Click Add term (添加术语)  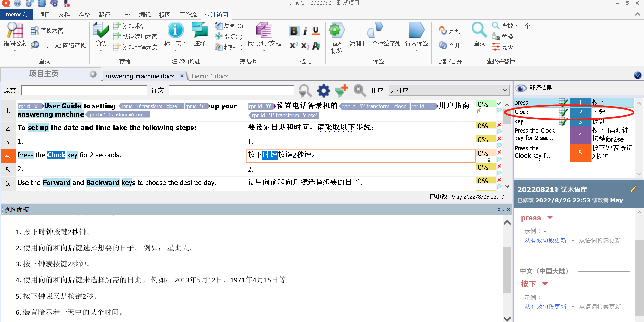[x=130, y=26]
